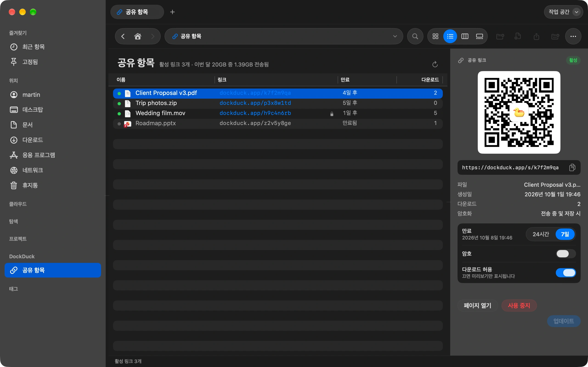
Task: Switch to column view
Action: coord(465,36)
